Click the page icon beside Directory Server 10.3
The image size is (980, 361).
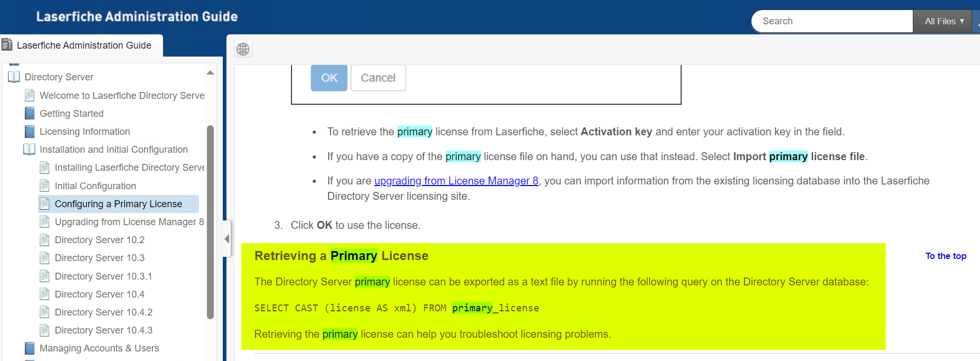45,258
